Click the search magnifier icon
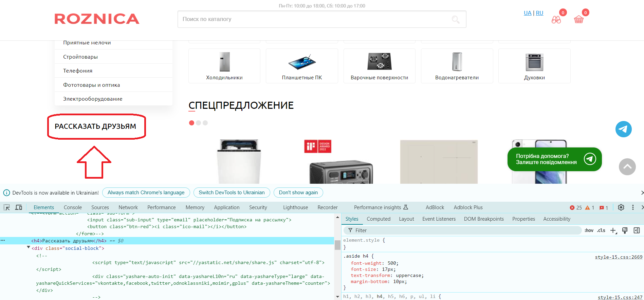This screenshot has height=300, width=644. (456, 20)
